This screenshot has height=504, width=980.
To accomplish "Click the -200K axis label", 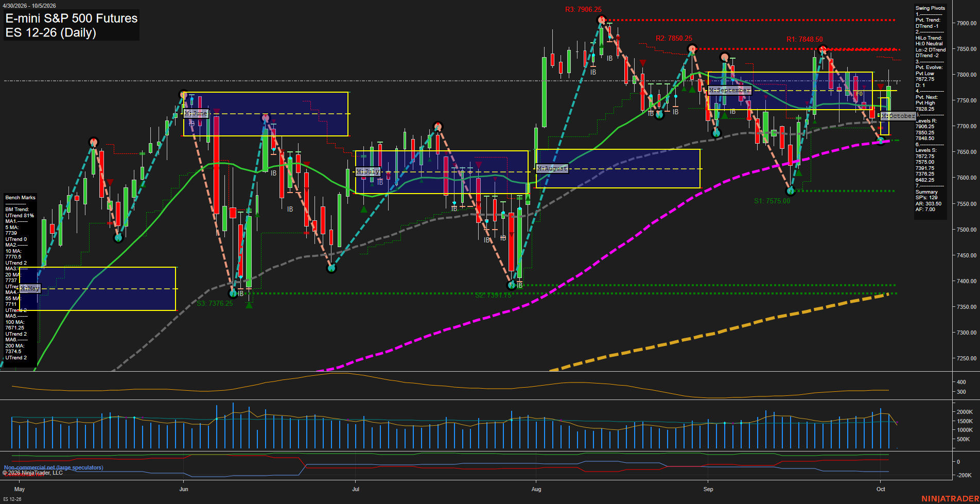I will click(x=964, y=475).
